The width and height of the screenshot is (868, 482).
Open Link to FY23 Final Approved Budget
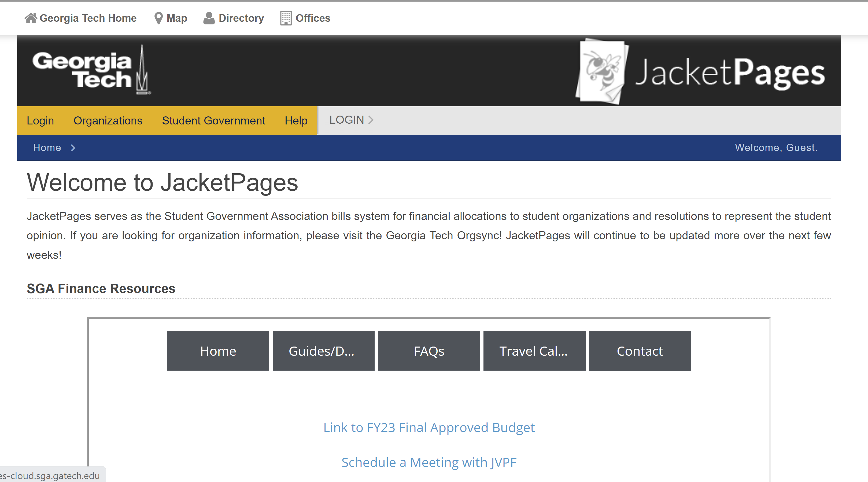click(x=429, y=427)
